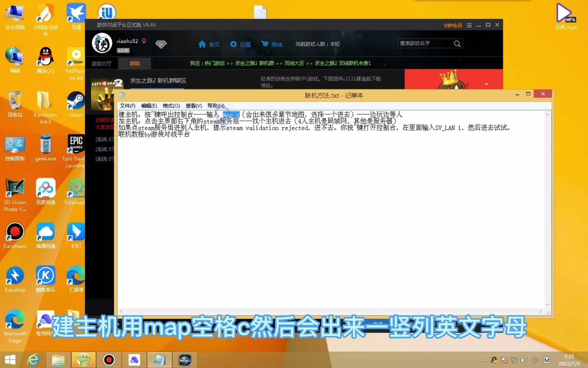Open 设置 settings in game platform
The width and height of the screenshot is (588, 368).
click(240, 44)
